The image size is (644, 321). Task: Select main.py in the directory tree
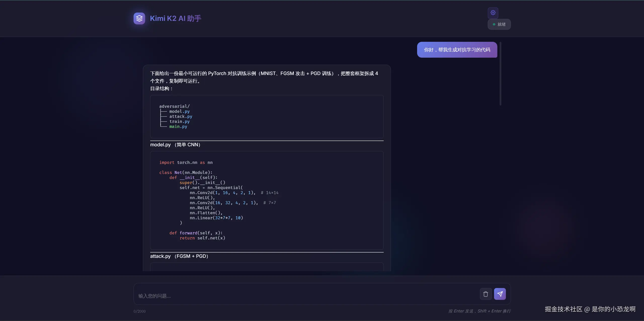(x=178, y=126)
